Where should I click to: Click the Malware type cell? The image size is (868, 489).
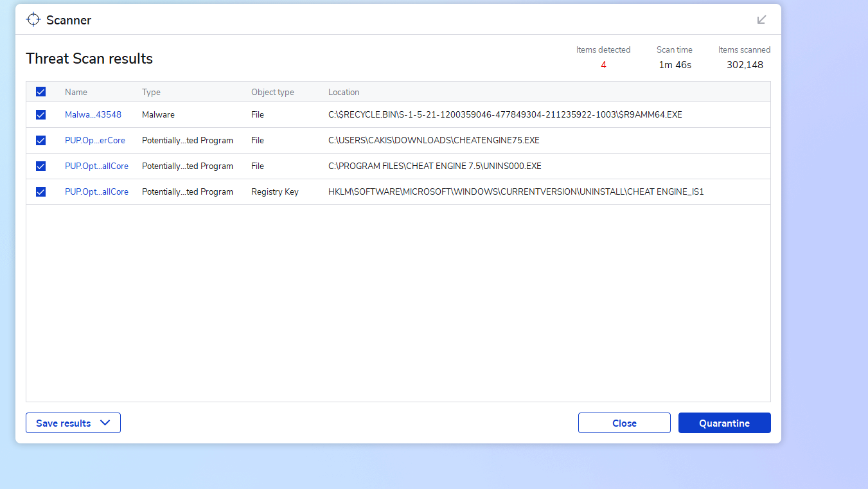point(158,114)
